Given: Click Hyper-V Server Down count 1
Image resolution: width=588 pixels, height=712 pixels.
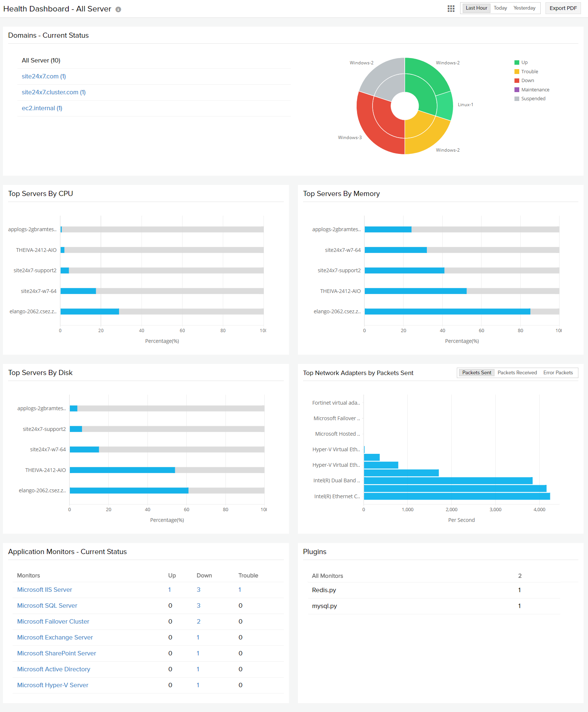Looking at the screenshot, I should pyautogui.click(x=198, y=685).
